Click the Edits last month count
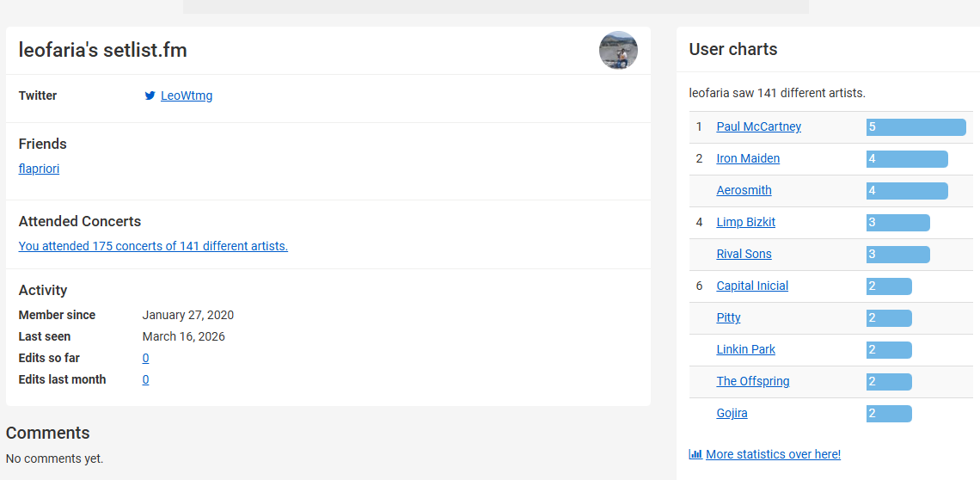Viewport: 980px width, 480px height. [x=145, y=379]
